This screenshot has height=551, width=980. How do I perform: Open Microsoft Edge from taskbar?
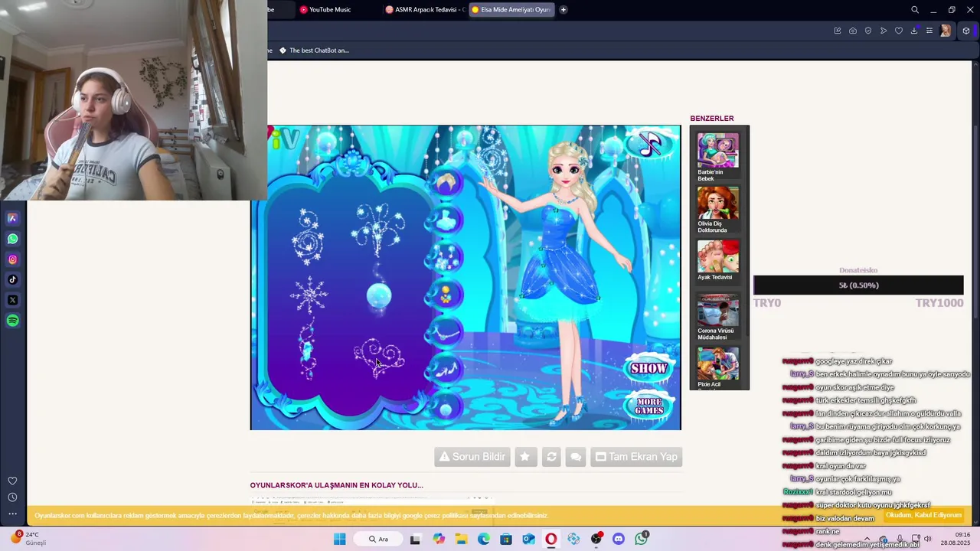pos(484,539)
